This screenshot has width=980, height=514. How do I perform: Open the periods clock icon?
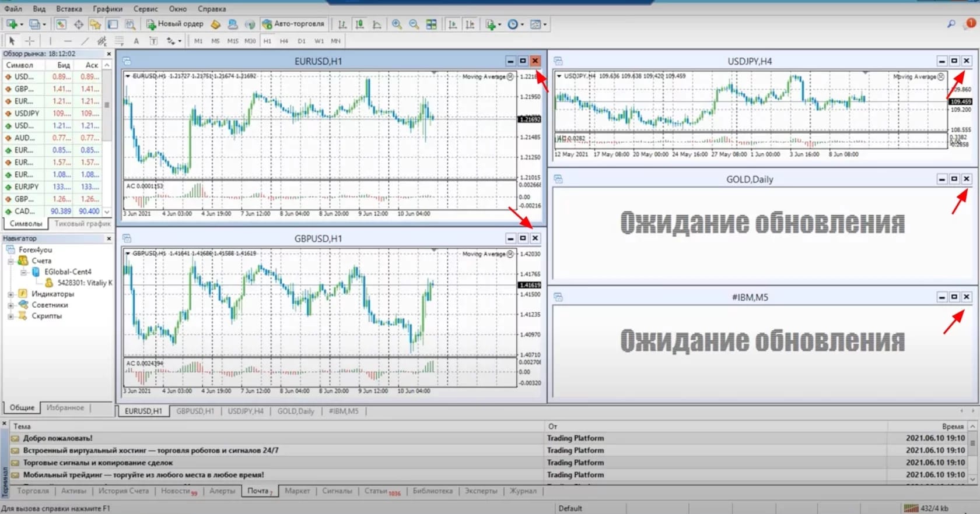point(513,24)
